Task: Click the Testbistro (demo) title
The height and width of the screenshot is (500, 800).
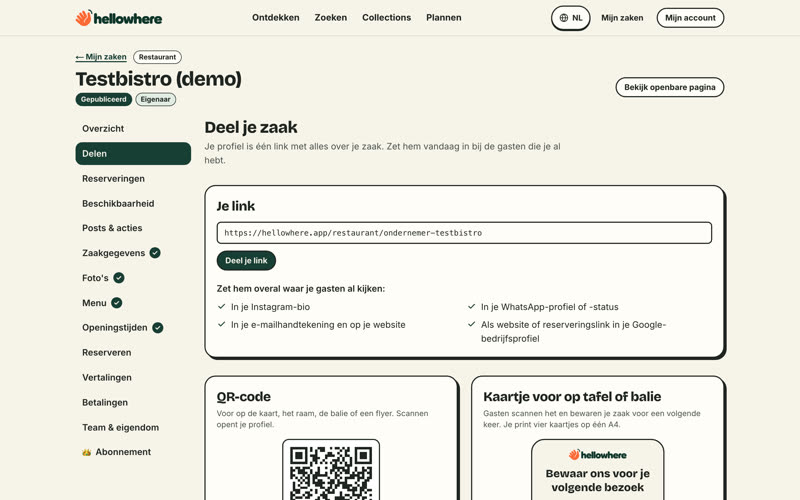Action: click(x=159, y=79)
